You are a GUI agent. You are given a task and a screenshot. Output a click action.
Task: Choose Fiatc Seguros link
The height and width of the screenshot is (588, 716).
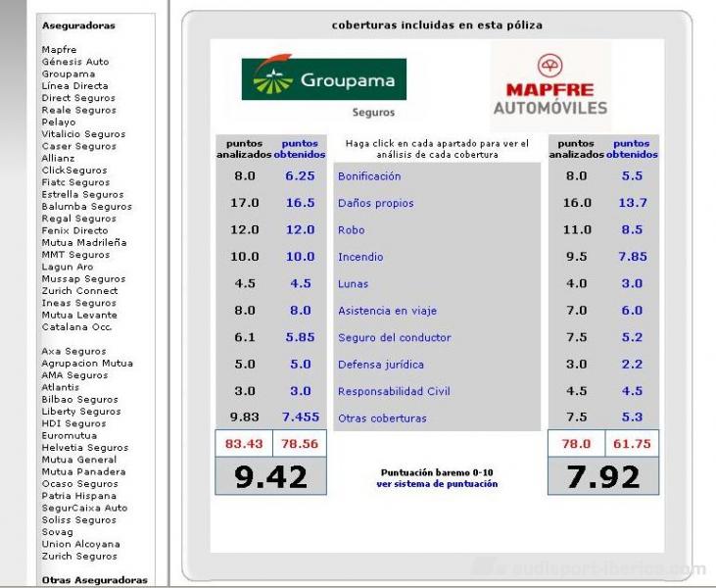click(75, 182)
